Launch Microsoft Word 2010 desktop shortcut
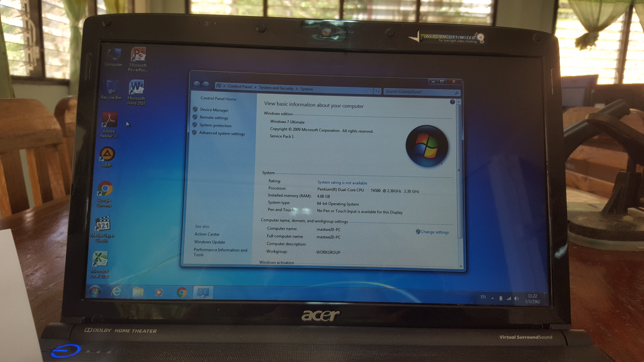The image size is (644, 362). [x=136, y=92]
